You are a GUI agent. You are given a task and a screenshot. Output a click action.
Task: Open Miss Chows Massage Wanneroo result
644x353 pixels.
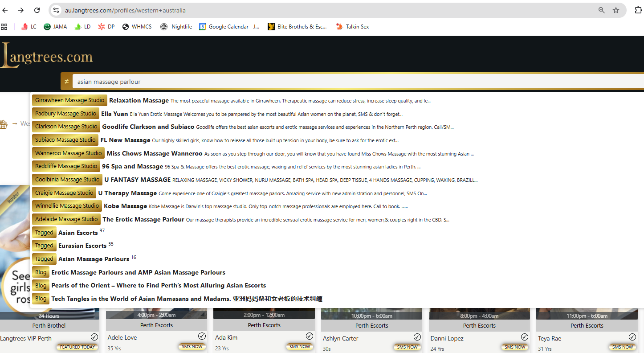tap(155, 153)
